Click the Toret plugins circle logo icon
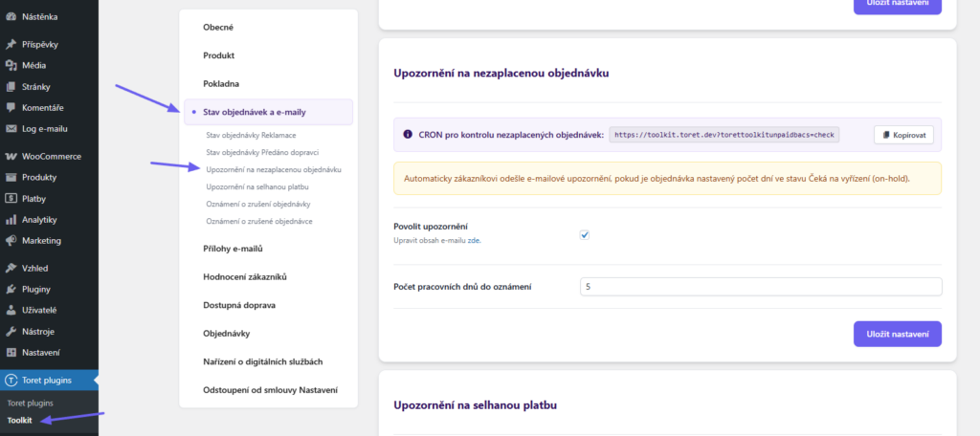This screenshot has height=436, width=980. click(11, 380)
